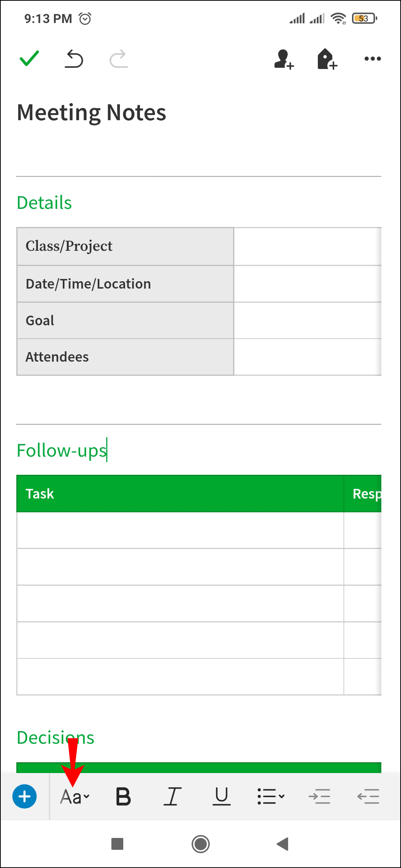Toggle underline formatting
The height and width of the screenshot is (868, 401).
click(222, 796)
